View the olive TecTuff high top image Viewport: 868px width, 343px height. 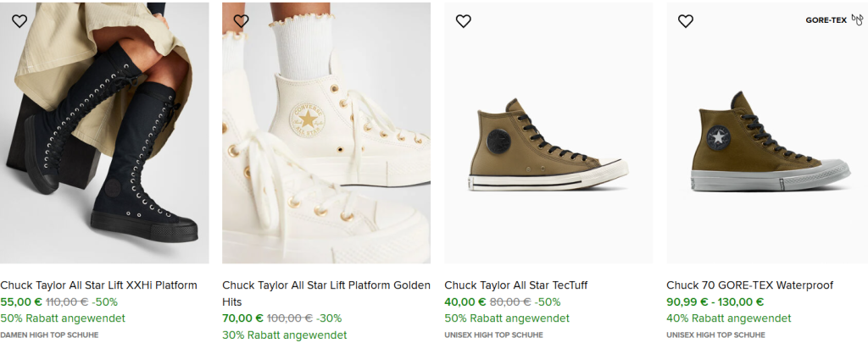coord(548,144)
